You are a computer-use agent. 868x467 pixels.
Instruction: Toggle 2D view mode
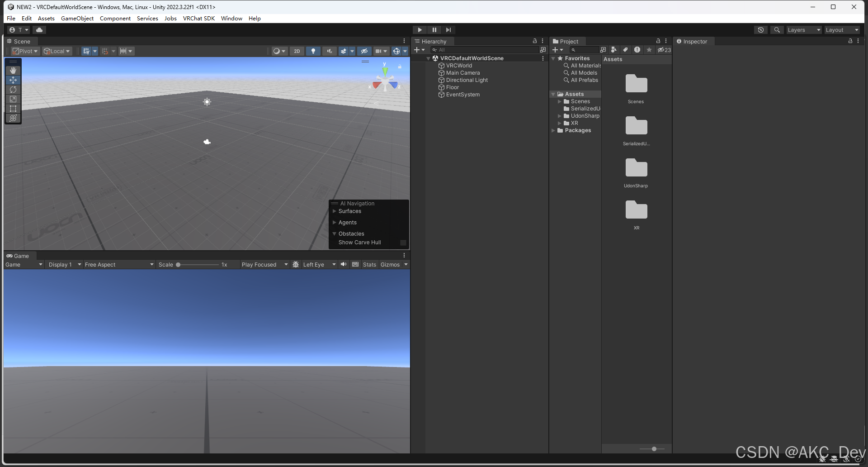click(297, 51)
